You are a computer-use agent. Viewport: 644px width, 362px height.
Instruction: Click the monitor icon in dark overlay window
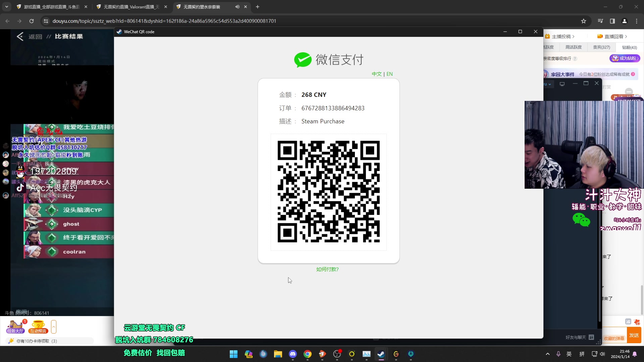tap(562, 84)
